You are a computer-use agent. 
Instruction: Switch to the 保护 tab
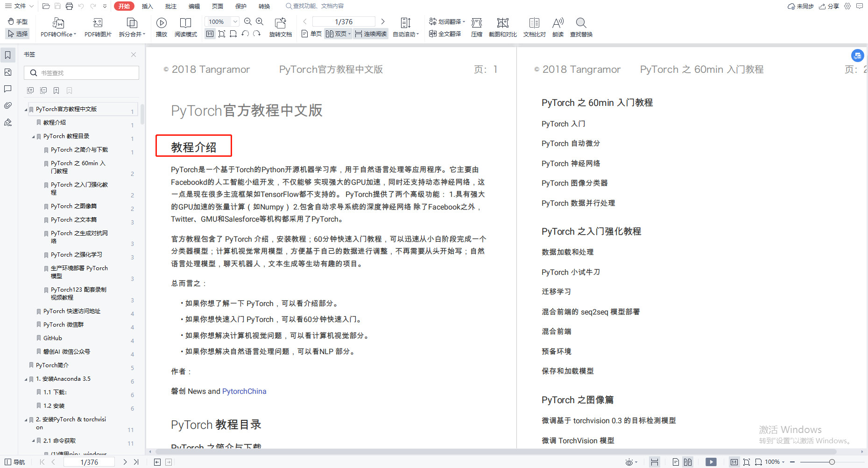coord(241,6)
